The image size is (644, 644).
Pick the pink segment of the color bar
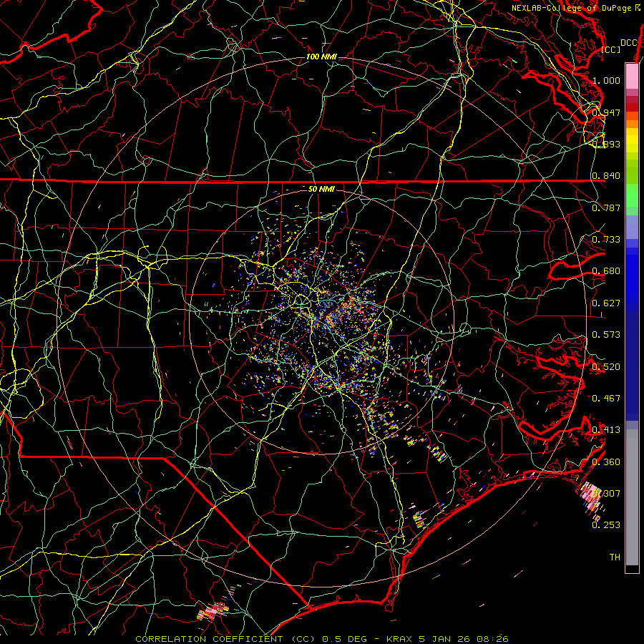point(632,76)
